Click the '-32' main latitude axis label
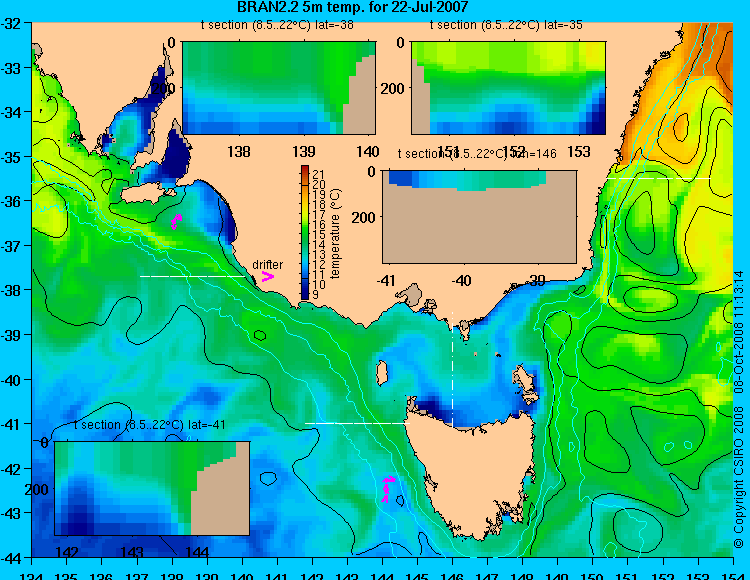The height and width of the screenshot is (580, 750). click(x=11, y=24)
